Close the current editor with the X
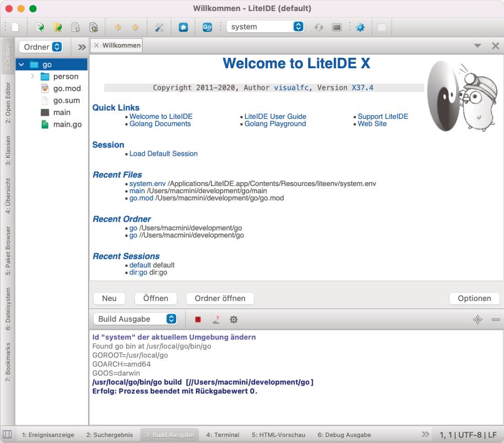 point(495,46)
